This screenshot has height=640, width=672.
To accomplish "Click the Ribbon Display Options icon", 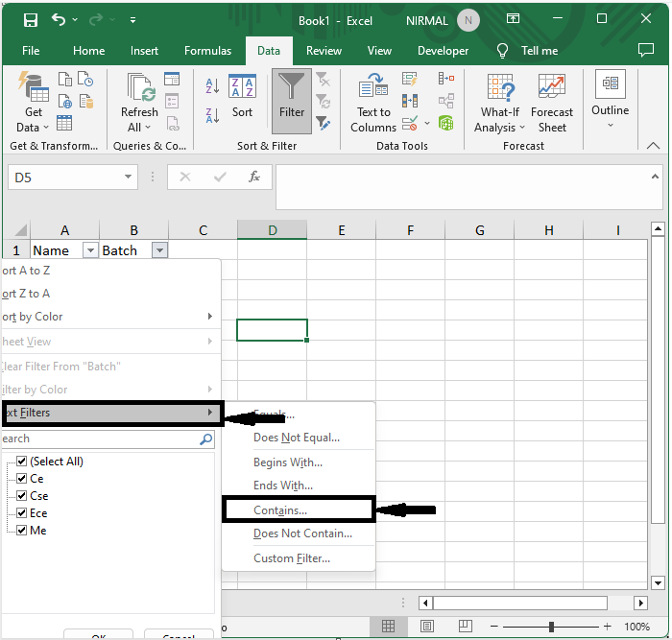I will coord(513,18).
